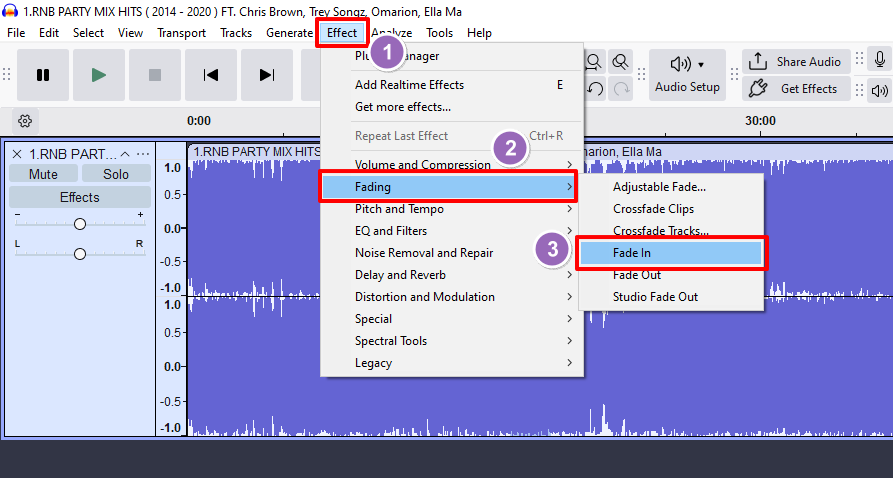The image size is (893, 478).
Task: Skip to start of the track
Action: (x=211, y=75)
